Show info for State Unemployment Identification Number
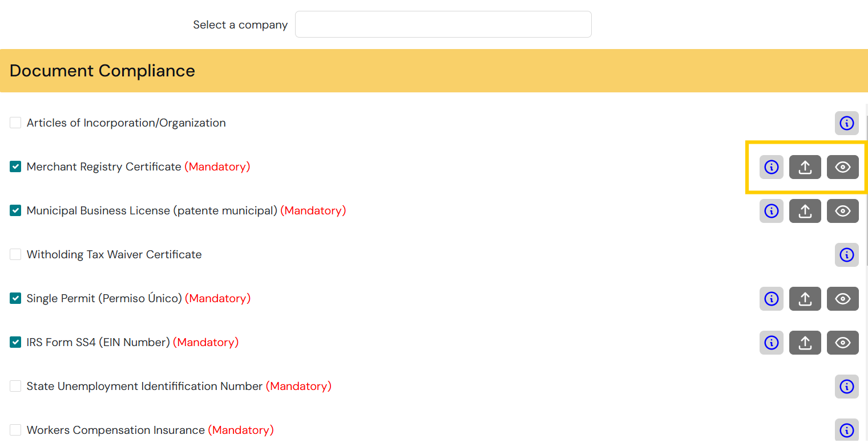Screen dimensions: 868x443 click(x=846, y=387)
